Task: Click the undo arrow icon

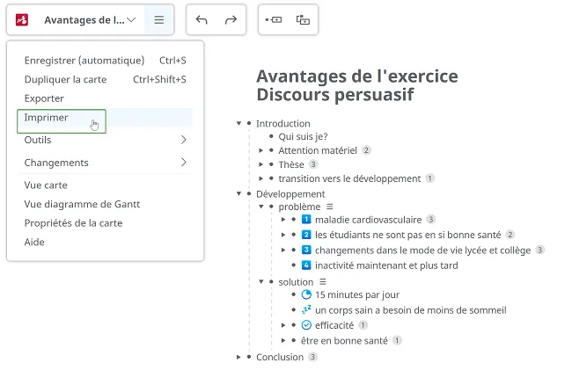Action: pyautogui.click(x=202, y=19)
